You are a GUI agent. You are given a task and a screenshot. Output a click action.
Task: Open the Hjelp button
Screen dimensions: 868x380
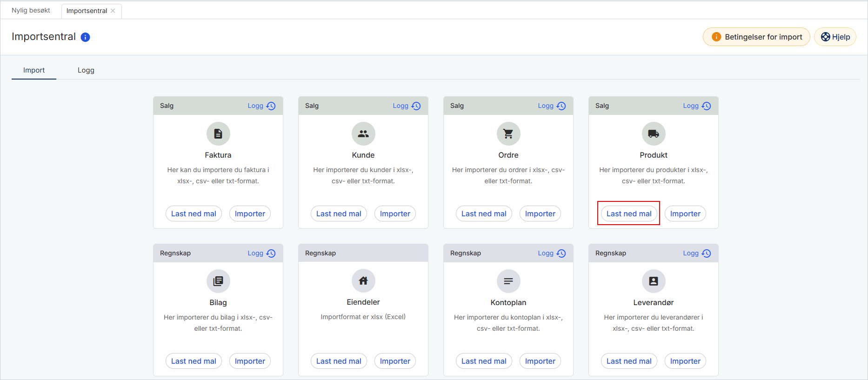click(x=835, y=37)
